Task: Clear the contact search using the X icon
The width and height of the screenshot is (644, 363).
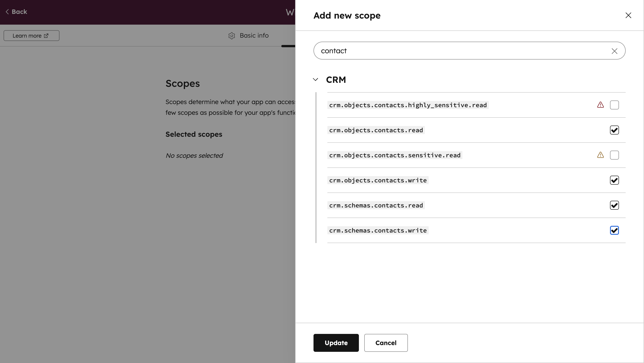Action: [615, 51]
